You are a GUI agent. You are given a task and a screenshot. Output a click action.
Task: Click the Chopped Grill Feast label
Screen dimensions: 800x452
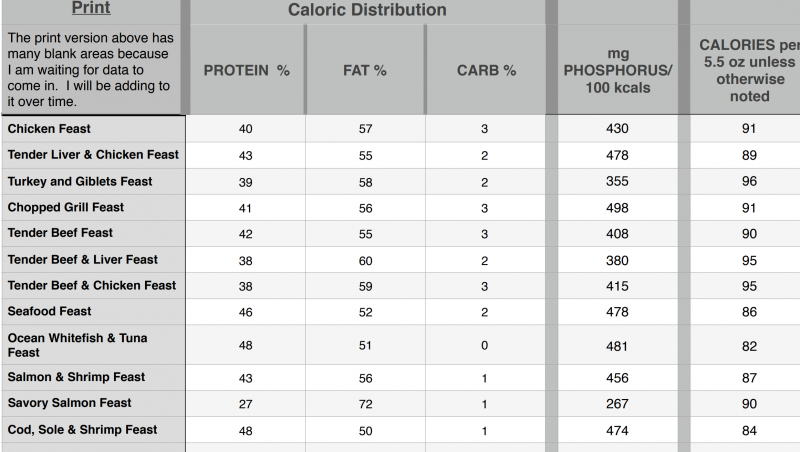point(66,207)
